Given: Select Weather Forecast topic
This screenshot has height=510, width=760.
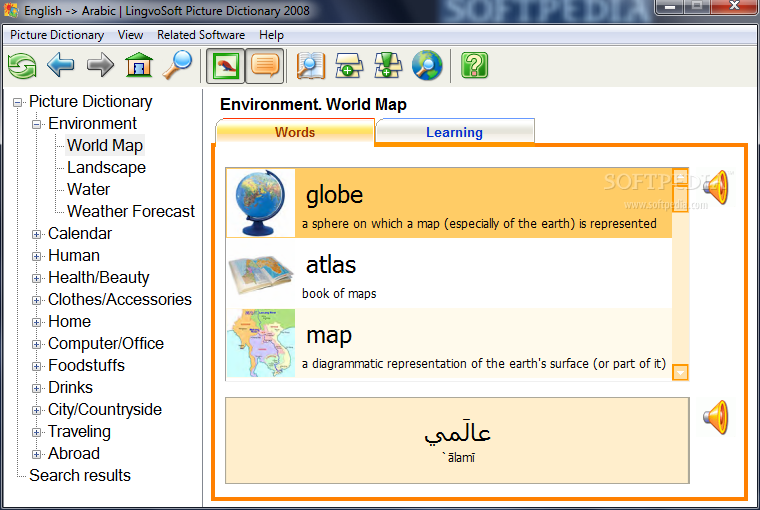Looking at the screenshot, I should tap(131, 211).
